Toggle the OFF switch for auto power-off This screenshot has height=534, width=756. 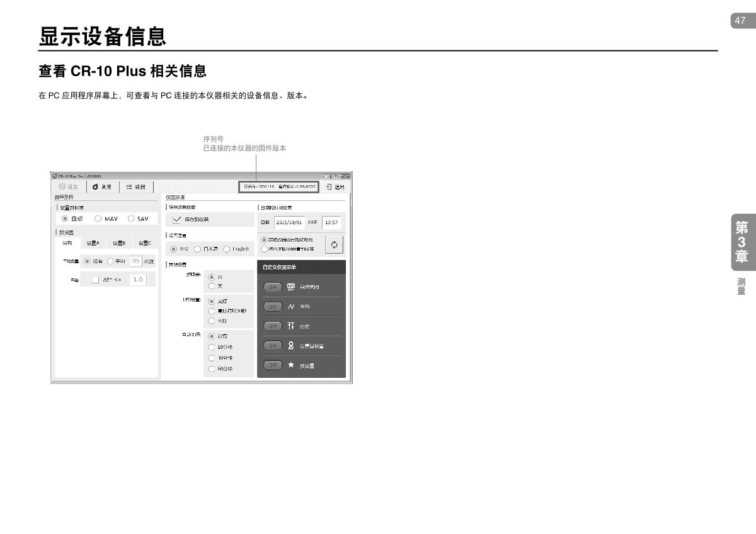[272, 287]
